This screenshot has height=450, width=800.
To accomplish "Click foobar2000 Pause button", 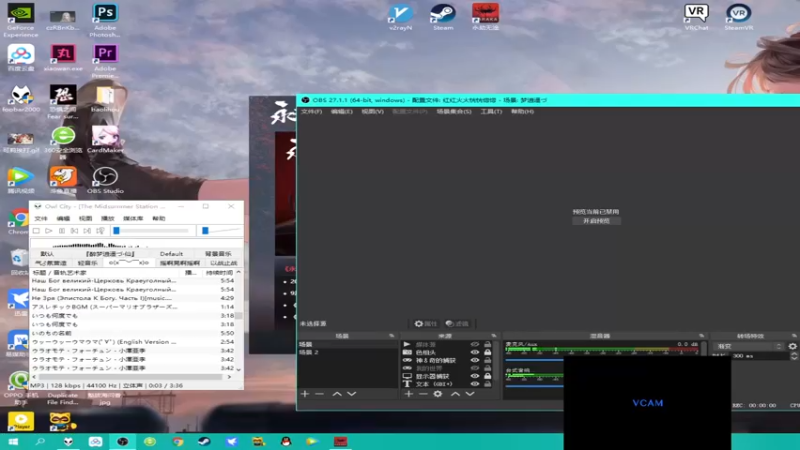I will click(x=62, y=231).
